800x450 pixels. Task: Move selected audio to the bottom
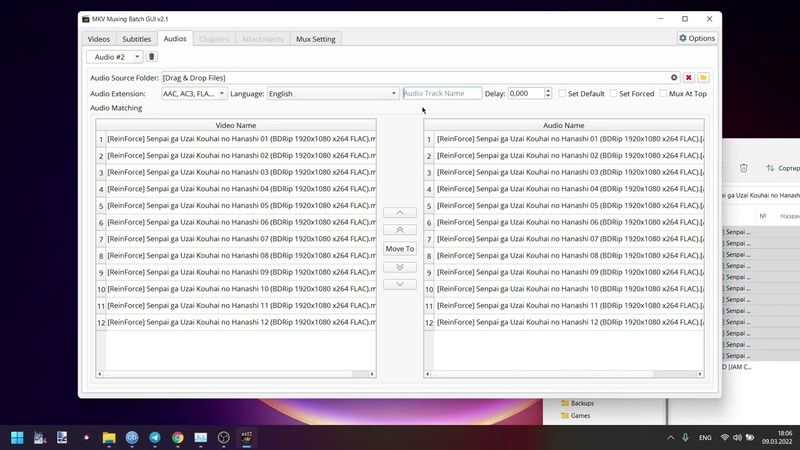pyautogui.click(x=400, y=267)
